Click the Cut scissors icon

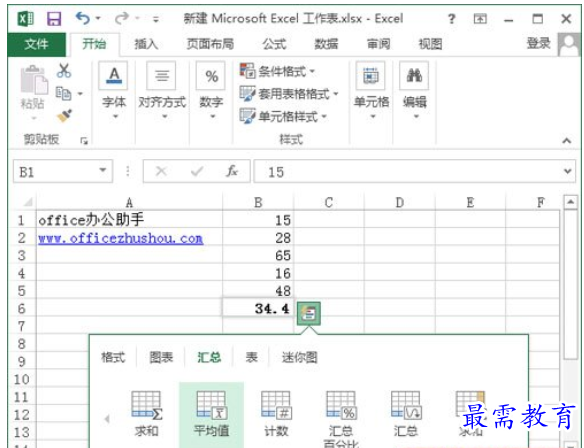click(64, 70)
